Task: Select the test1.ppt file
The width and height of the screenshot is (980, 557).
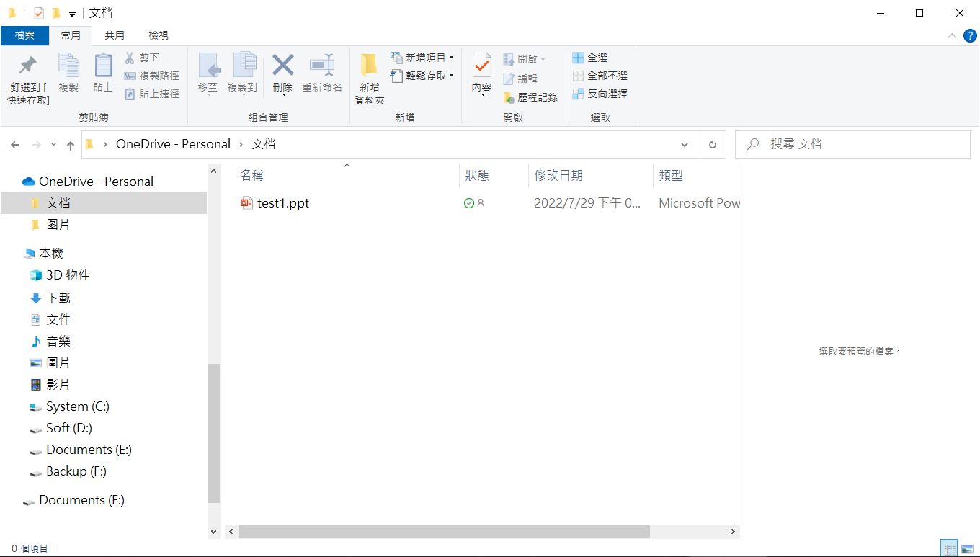Action: (x=282, y=203)
